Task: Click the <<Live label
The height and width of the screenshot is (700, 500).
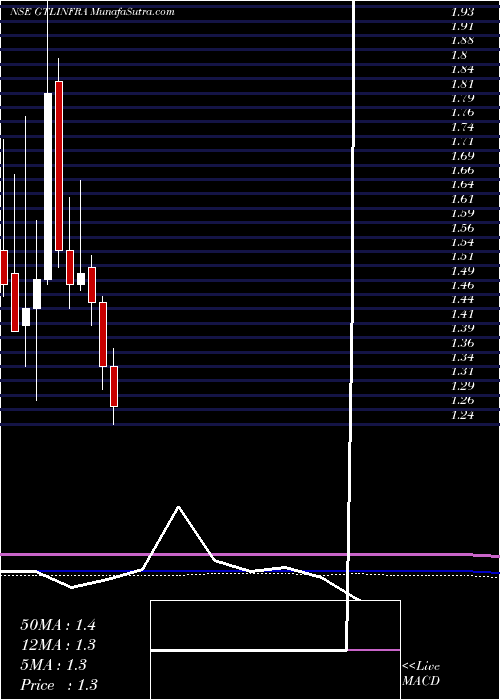Action: (x=421, y=667)
